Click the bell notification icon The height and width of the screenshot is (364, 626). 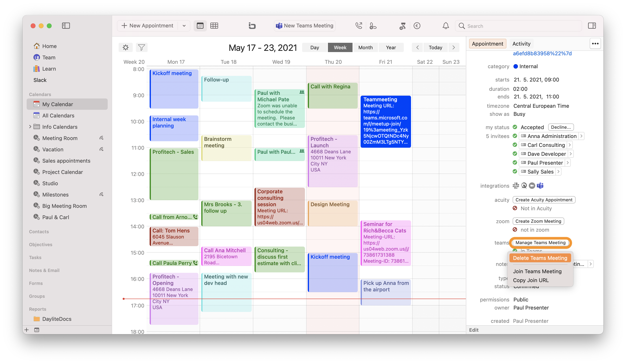click(x=445, y=26)
